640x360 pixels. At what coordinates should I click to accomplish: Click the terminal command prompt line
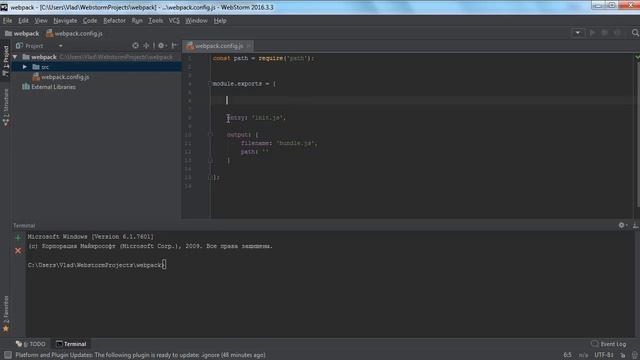tap(97, 265)
